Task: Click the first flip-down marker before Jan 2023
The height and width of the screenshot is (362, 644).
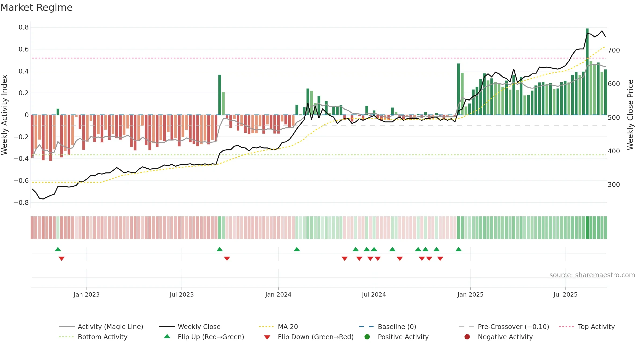Action: point(61,258)
